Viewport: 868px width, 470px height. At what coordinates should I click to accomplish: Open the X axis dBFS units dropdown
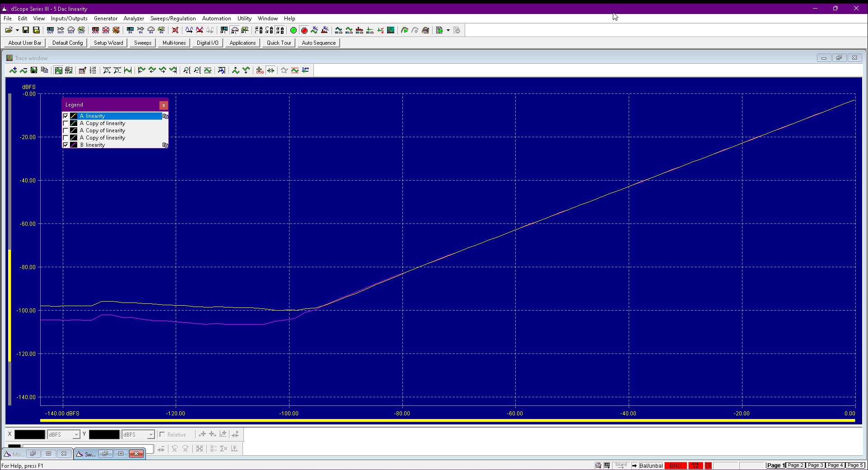click(x=76, y=434)
